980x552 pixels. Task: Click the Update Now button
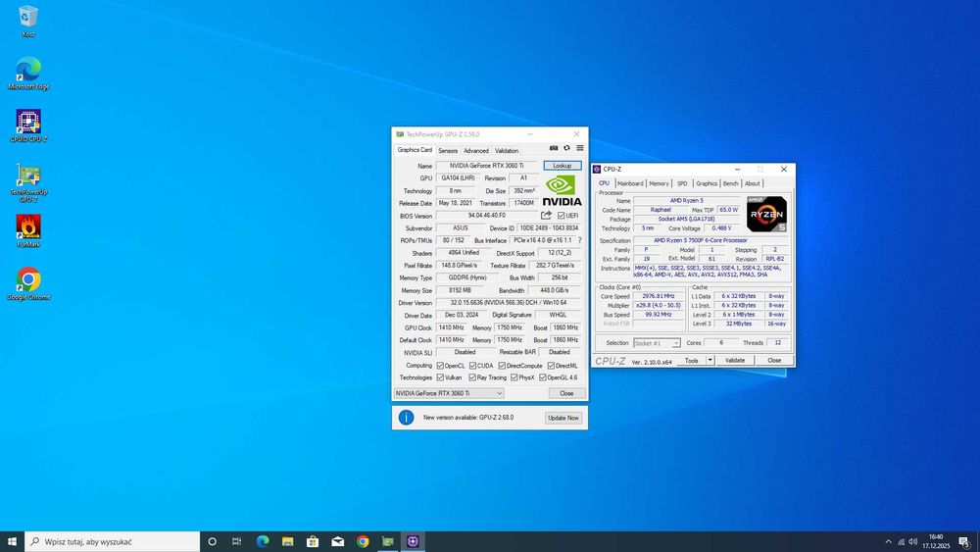tap(563, 418)
